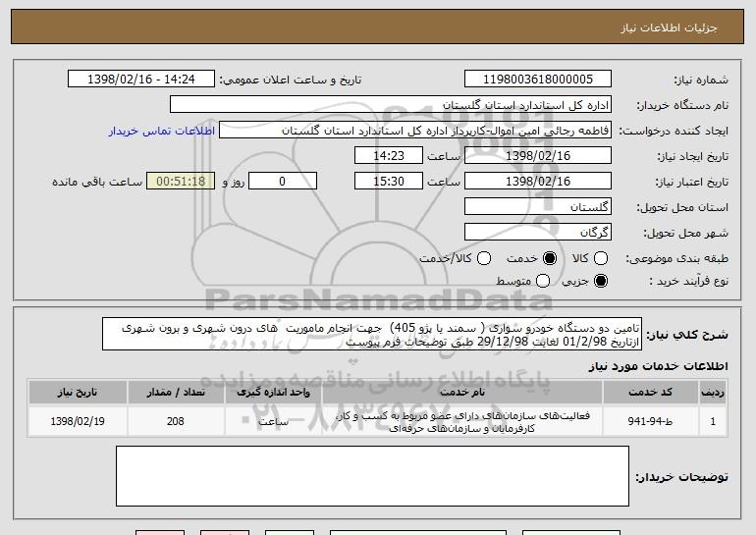Click service code cell ط-94-941
The width and height of the screenshot is (756, 535).
tap(650, 421)
